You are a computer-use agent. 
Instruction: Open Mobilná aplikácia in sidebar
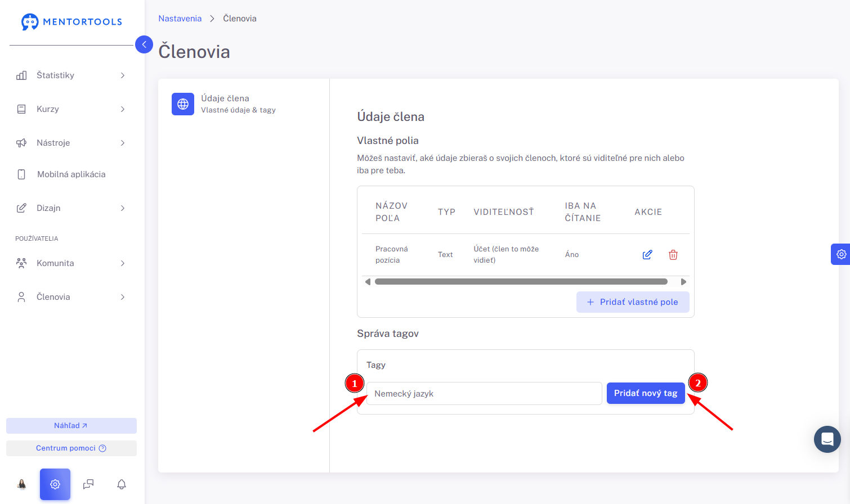(x=71, y=174)
